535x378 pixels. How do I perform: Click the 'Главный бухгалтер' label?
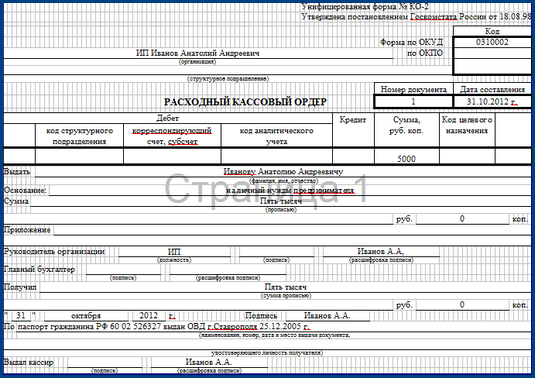(39, 270)
